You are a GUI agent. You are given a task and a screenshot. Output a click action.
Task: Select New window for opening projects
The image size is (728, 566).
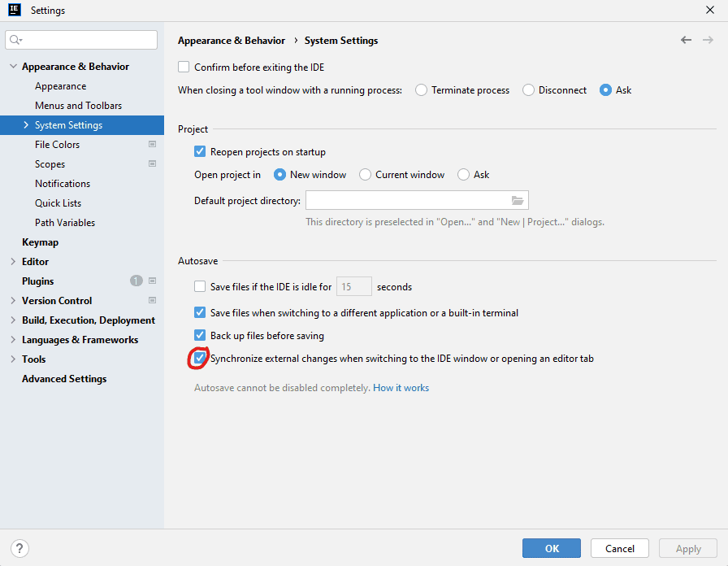point(279,174)
